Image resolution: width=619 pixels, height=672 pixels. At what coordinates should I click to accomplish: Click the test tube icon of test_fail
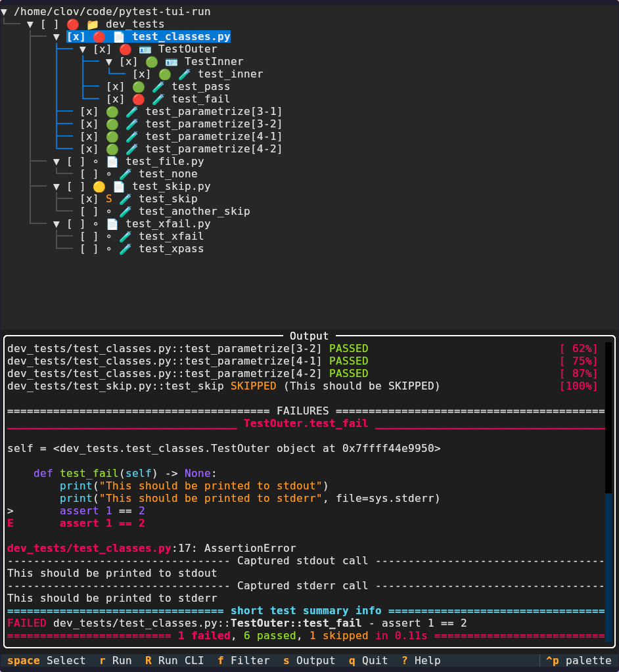pos(158,99)
